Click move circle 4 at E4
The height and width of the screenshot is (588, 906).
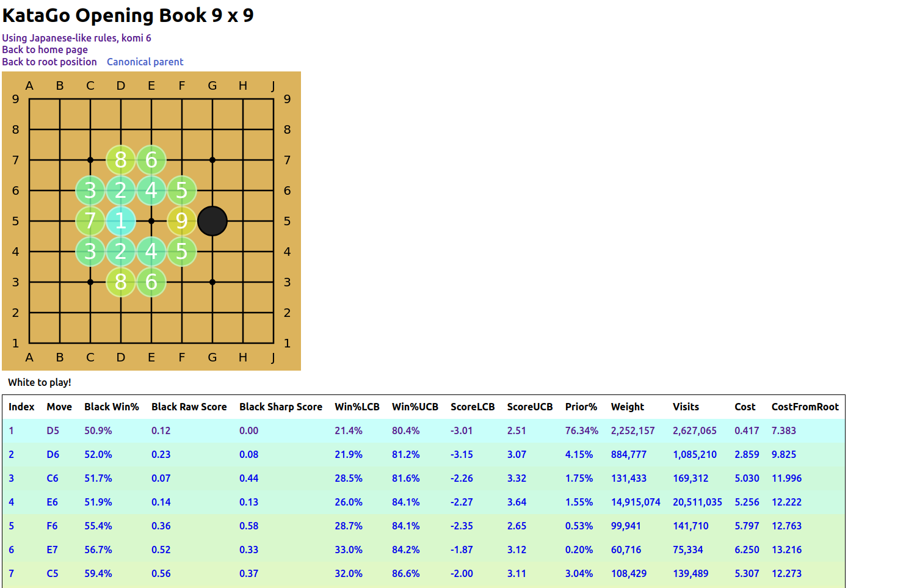(151, 252)
